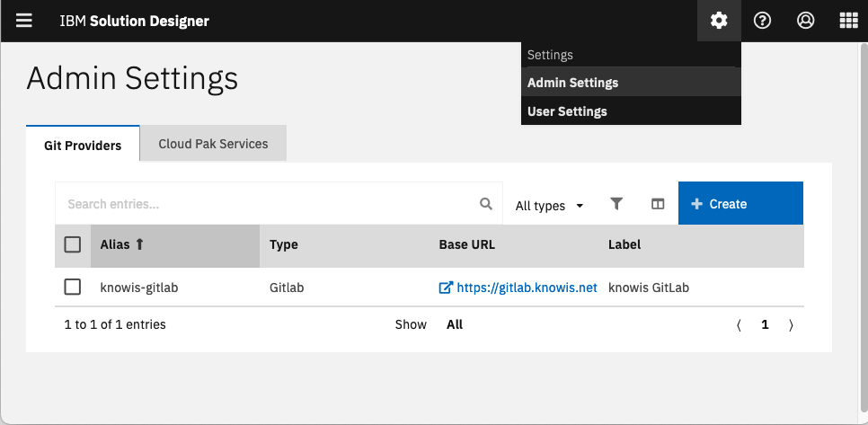Image resolution: width=868 pixels, height=425 pixels.
Task: Select User Settings from the menu
Action: point(631,111)
